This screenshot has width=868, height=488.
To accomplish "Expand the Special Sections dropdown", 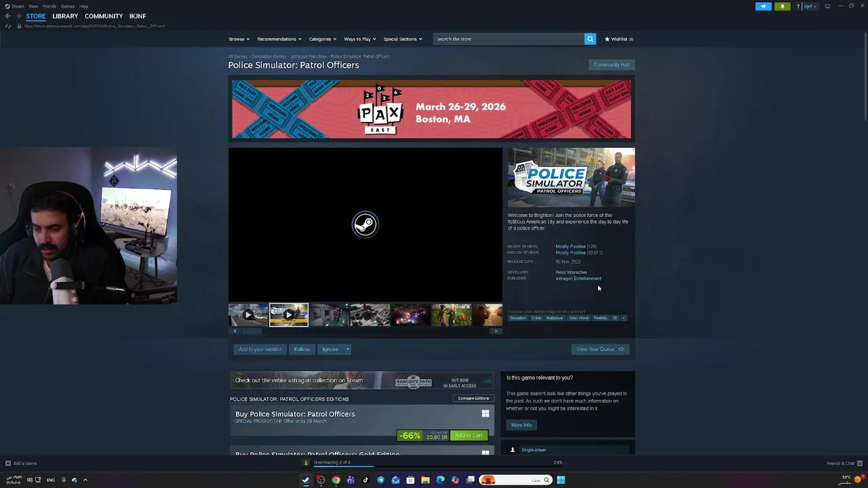I will (x=403, y=39).
